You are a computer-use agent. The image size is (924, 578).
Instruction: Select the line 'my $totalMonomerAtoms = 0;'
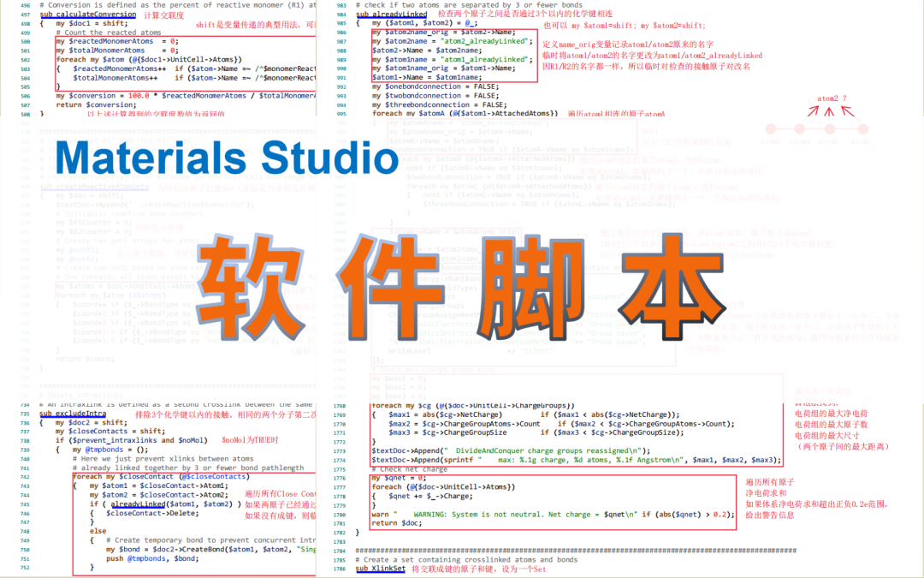pos(116,51)
